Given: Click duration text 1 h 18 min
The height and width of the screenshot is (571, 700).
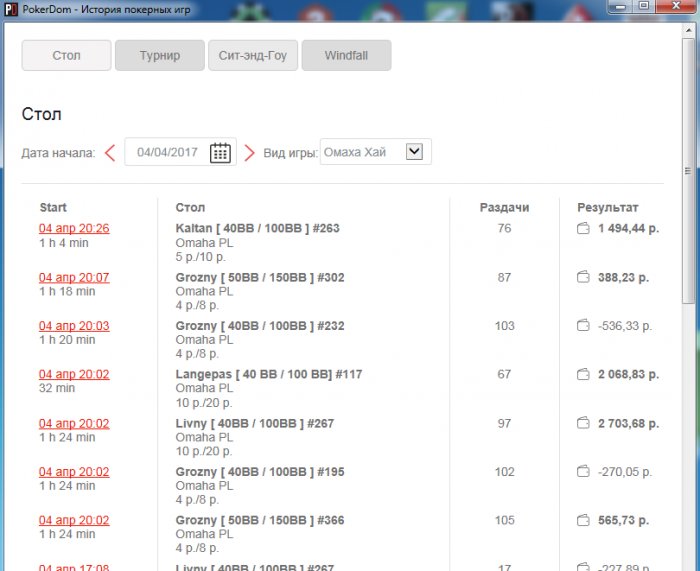Looking at the screenshot, I should (67, 291).
